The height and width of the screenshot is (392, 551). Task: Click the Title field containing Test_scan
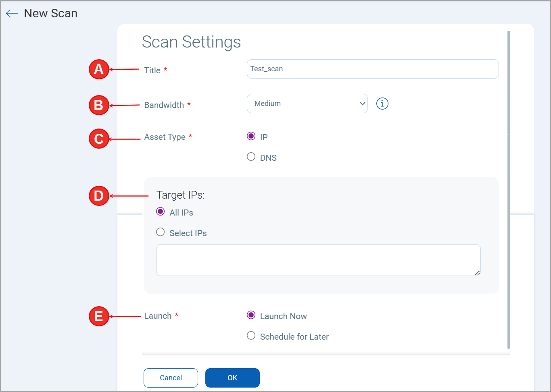click(372, 69)
